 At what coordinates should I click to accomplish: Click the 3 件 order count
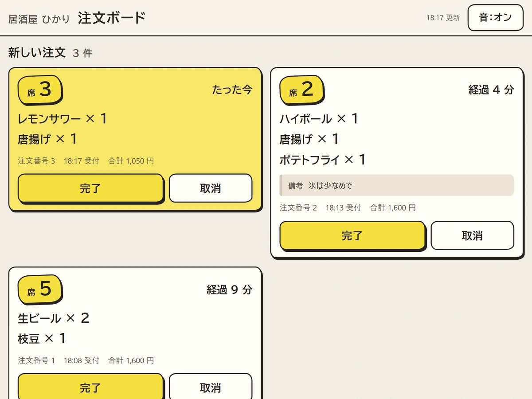tap(82, 53)
